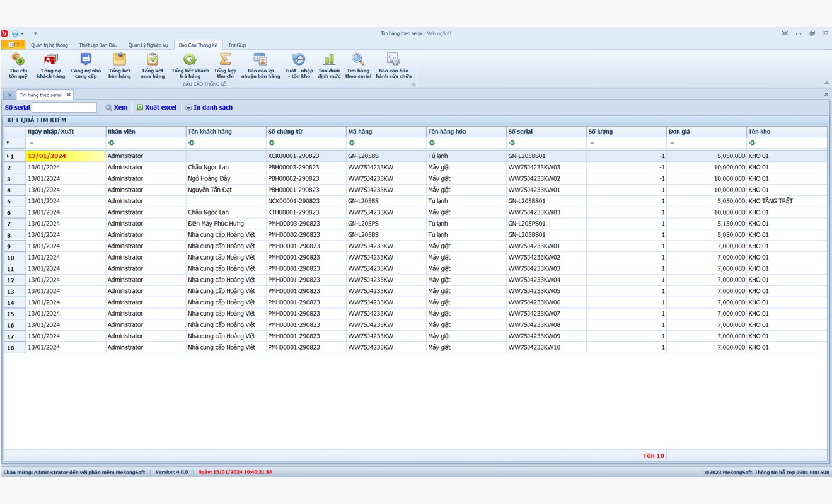This screenshot has width=832, height=504.
Task: Open Tổng kết bán hàng summary
Action: coord(119,66)
